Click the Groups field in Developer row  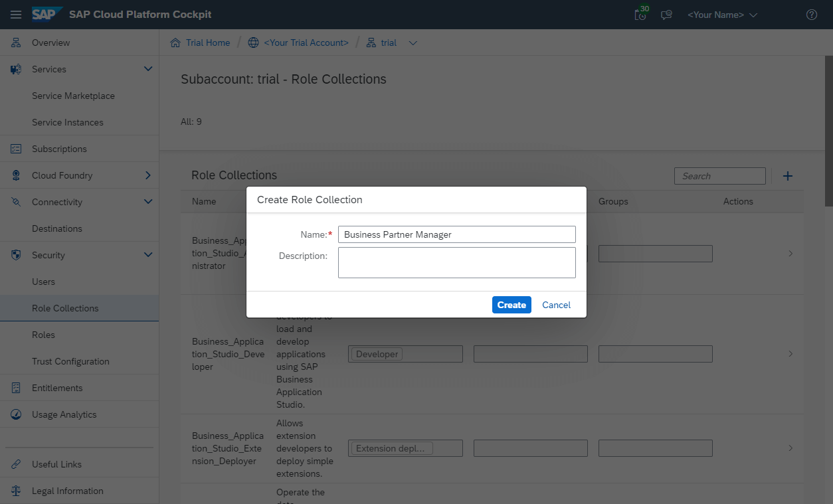pos(656,354)
